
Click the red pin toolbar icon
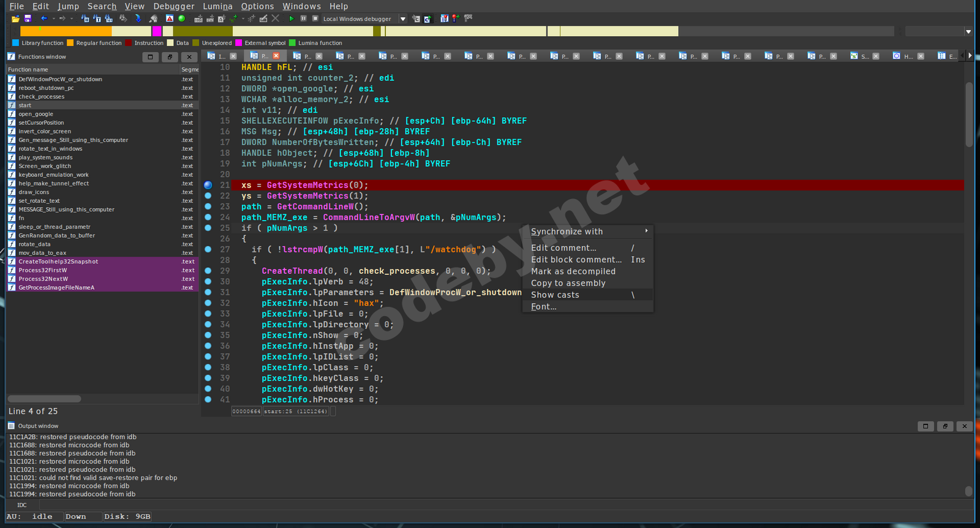(x=456, y=19)
